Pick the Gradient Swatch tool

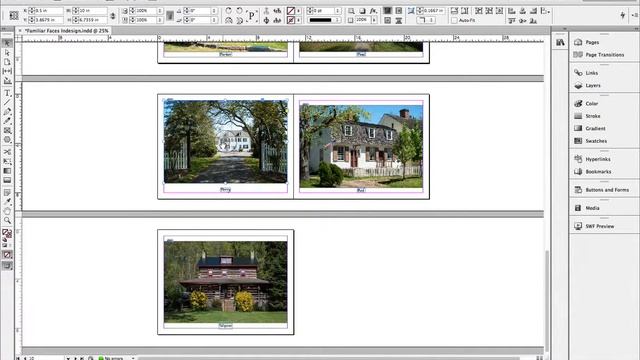pos(7,171)
